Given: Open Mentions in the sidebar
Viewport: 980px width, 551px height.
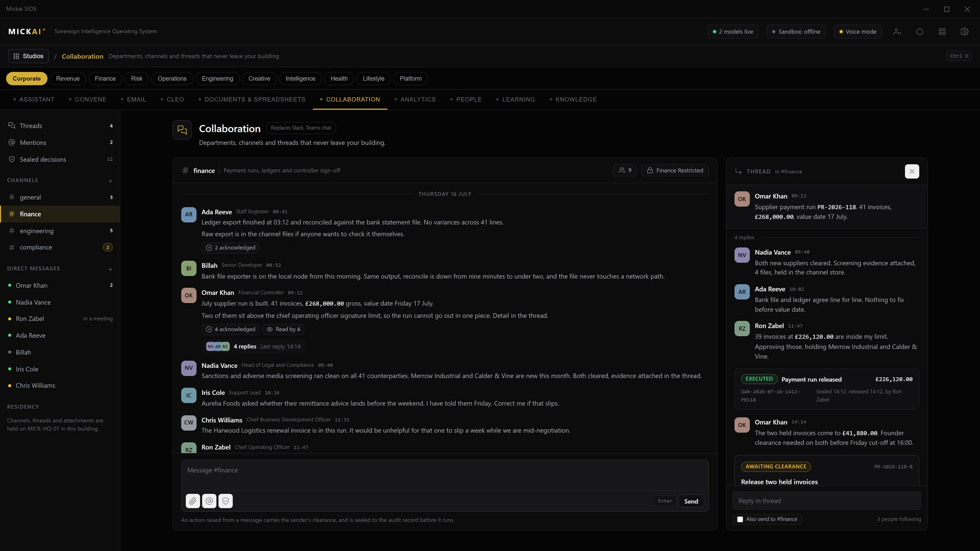Looking at the screenshot, I should [x=60, y=142].
